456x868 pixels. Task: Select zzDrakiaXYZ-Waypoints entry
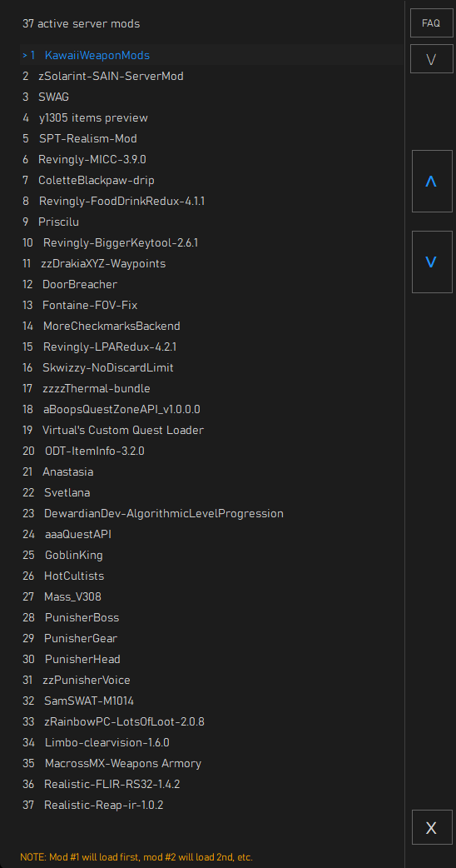[x=212, y=263]
